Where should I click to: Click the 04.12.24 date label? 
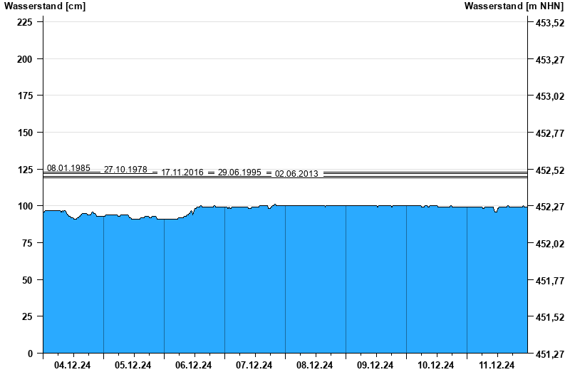point(73,366)
